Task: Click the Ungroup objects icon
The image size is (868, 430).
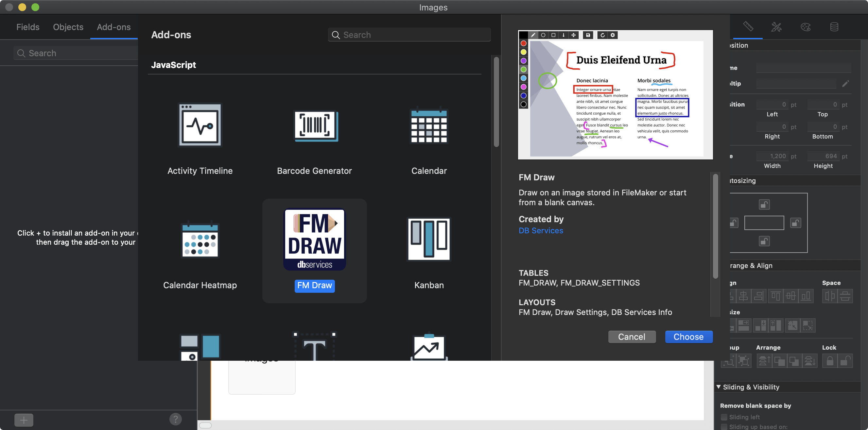Action: coord(743,361)
